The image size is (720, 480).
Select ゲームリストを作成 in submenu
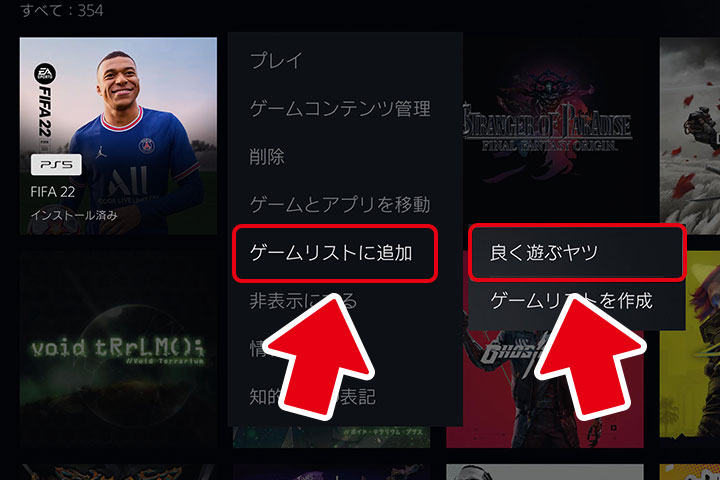pyautogui.click(x=571, y=301)
